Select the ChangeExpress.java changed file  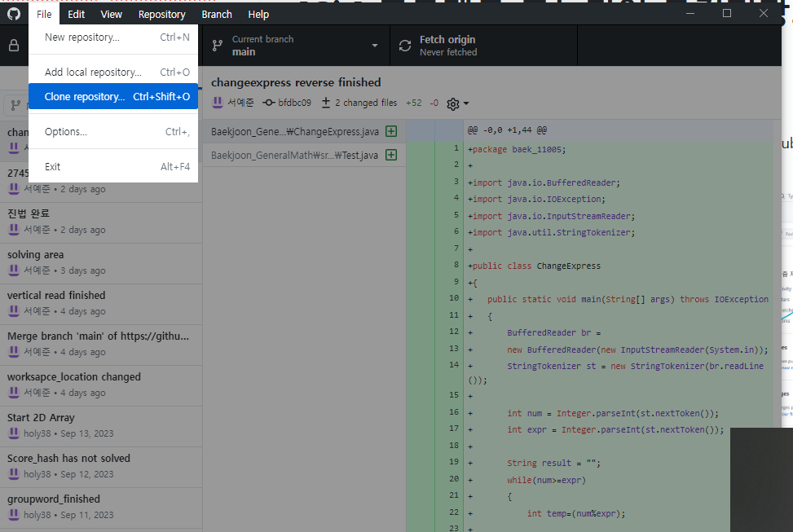(305, 131)
